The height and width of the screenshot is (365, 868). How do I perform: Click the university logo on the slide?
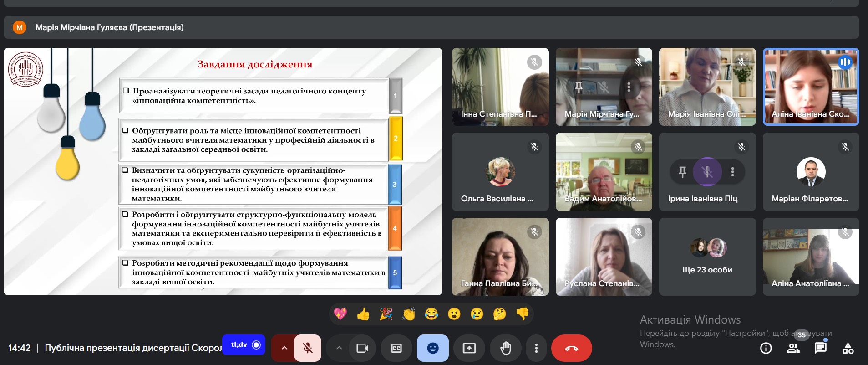click(x=26, y=69)
